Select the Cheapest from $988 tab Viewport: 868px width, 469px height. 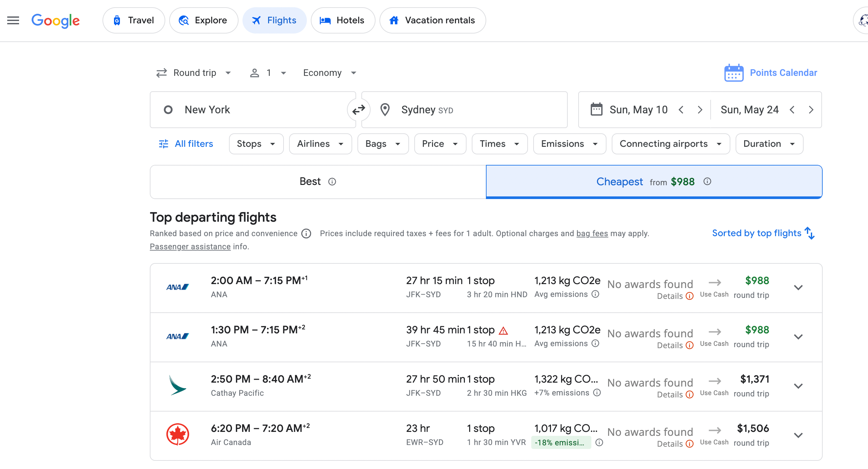tap(654, 182)
